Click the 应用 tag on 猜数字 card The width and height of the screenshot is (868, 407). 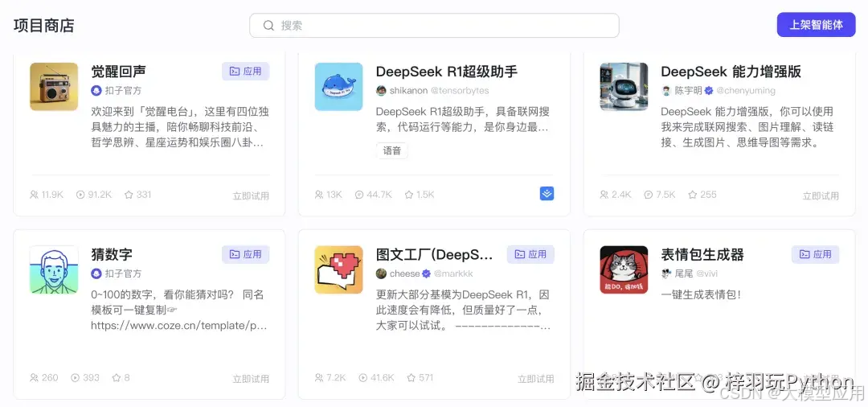tap(246, 255)
